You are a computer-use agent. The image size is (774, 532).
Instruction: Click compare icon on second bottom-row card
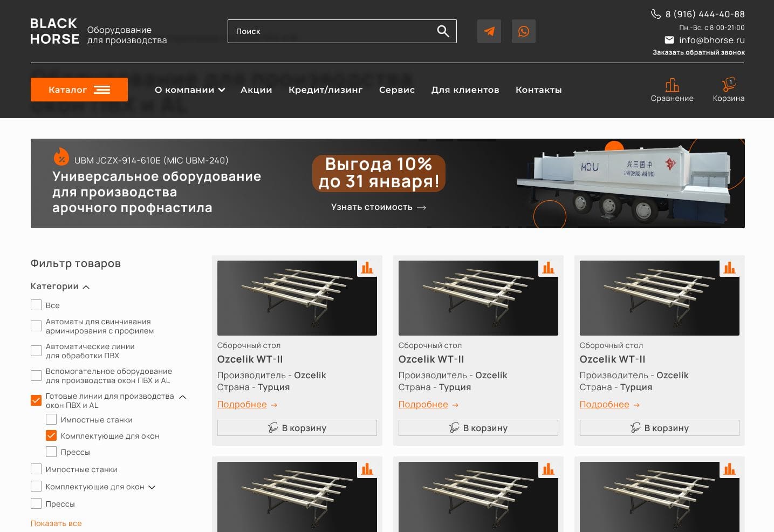click(x=549, y=469)
